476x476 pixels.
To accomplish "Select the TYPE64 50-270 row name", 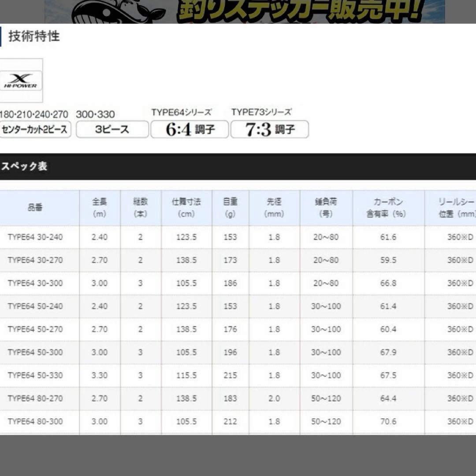I will 35,329.
